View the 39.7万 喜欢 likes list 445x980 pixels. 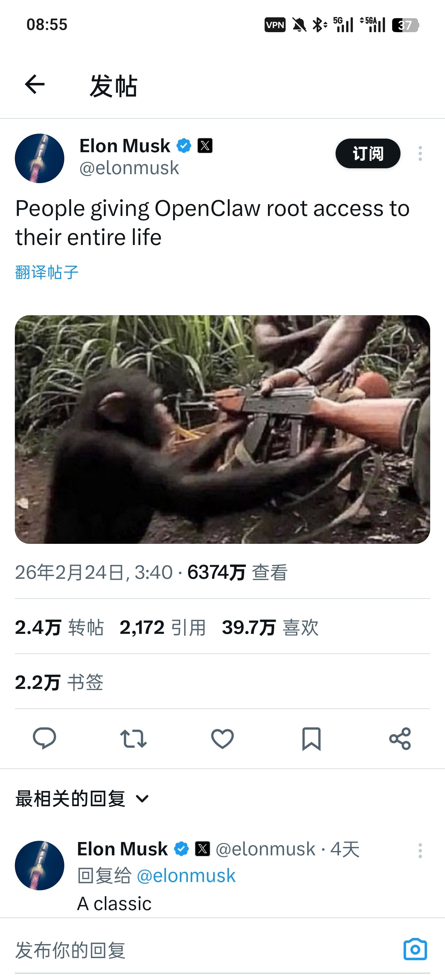270,627
